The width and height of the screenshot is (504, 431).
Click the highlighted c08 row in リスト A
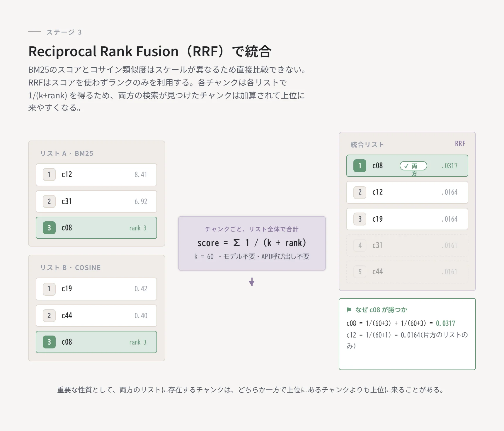point(96,228)
